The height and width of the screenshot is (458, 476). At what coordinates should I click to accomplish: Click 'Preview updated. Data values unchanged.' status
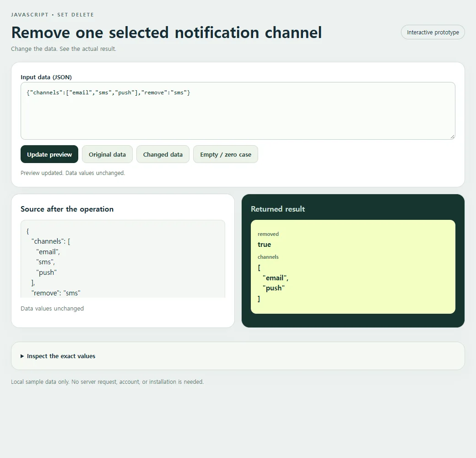pyautogui.click(x=73, y=173)
